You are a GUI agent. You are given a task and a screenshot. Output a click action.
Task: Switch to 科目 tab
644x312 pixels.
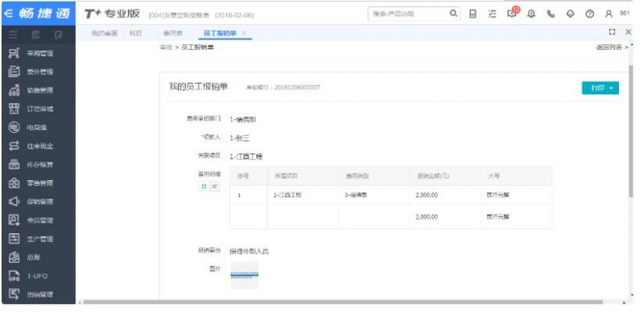pyautogui.click(x=135, y=33)
